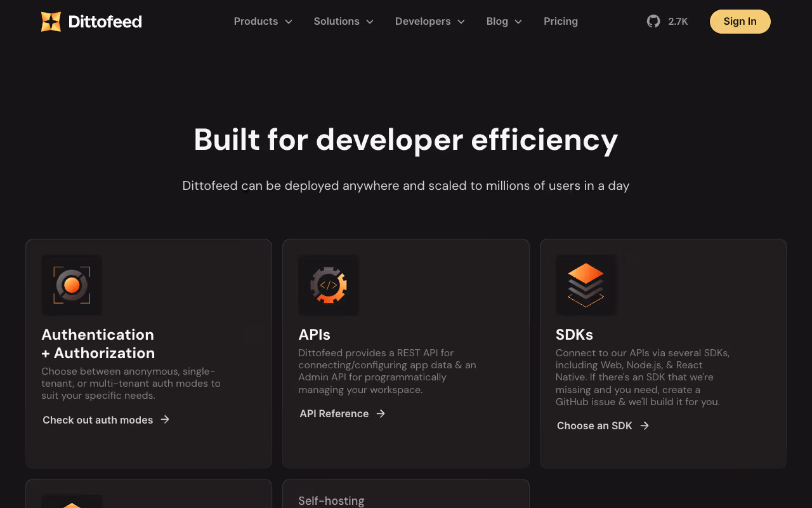Click the Self-hosting card title

(331, 501)
